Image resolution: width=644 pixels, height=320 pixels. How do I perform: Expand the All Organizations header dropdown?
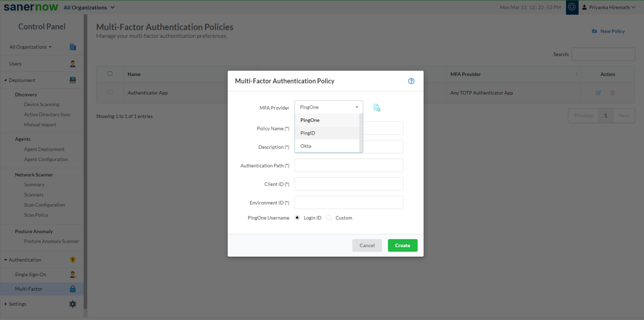coord(89,8)
